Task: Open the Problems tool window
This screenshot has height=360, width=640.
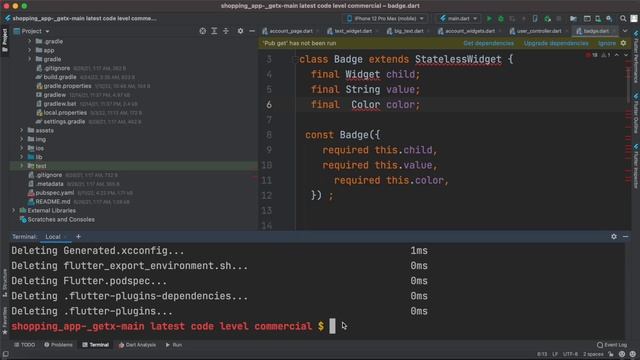Action: pyautogui.click(x=58, y=345)
